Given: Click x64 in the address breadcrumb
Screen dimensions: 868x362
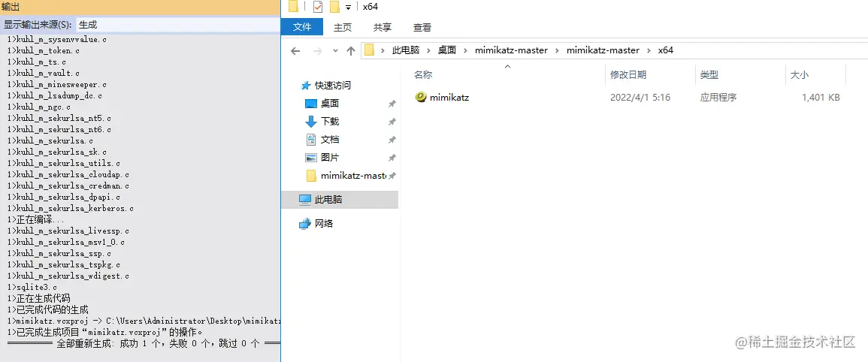Looking at the screenshot, I should 665,50.
